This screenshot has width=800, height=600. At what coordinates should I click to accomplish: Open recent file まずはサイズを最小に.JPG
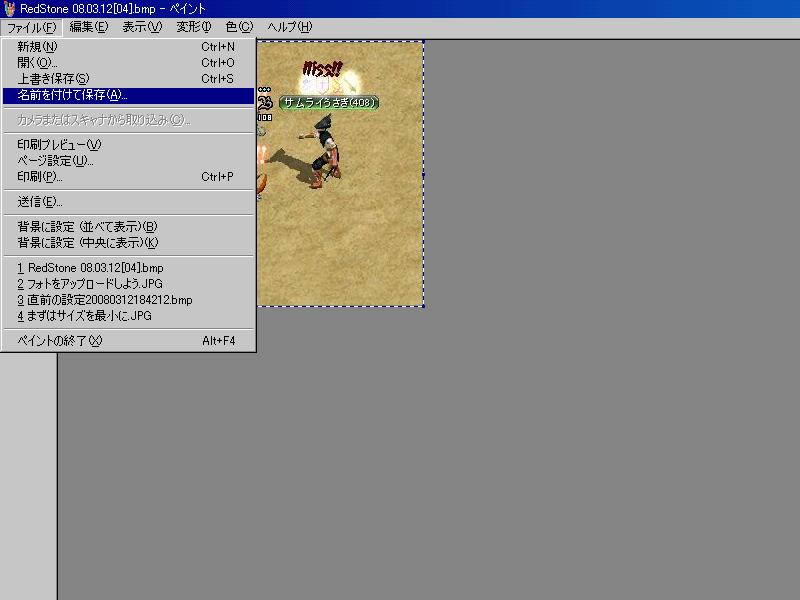[x=129, y=316]
